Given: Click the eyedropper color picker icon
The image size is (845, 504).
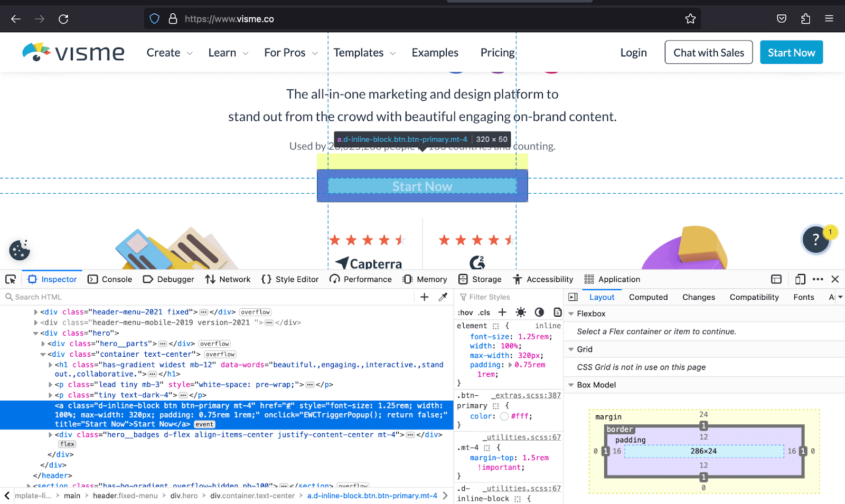Looking at the screenshot, I should pyautogui.click(x=443, y=297).
